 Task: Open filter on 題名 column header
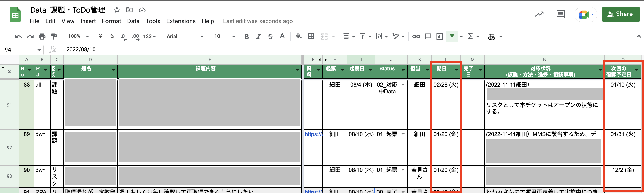click(113, 69)
